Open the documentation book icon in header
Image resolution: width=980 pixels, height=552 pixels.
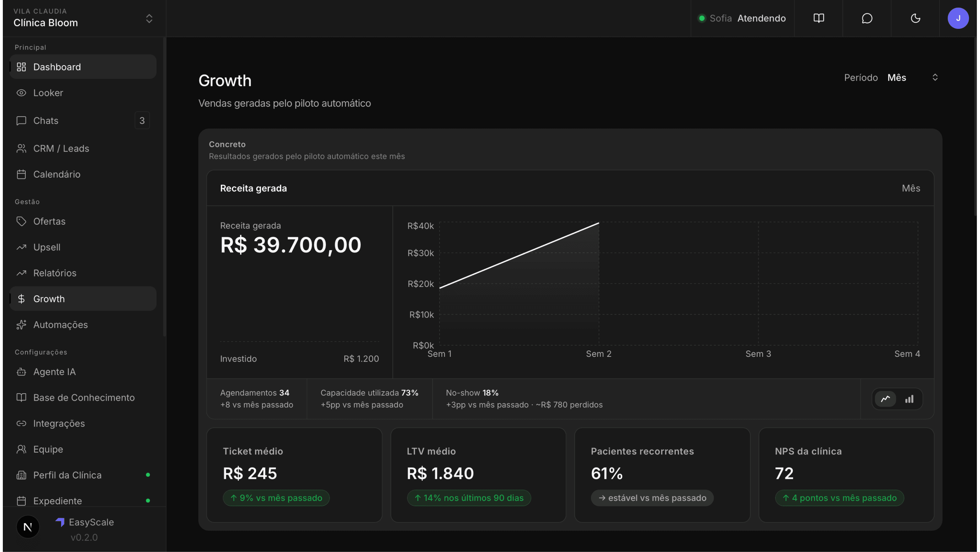point(819,18)
